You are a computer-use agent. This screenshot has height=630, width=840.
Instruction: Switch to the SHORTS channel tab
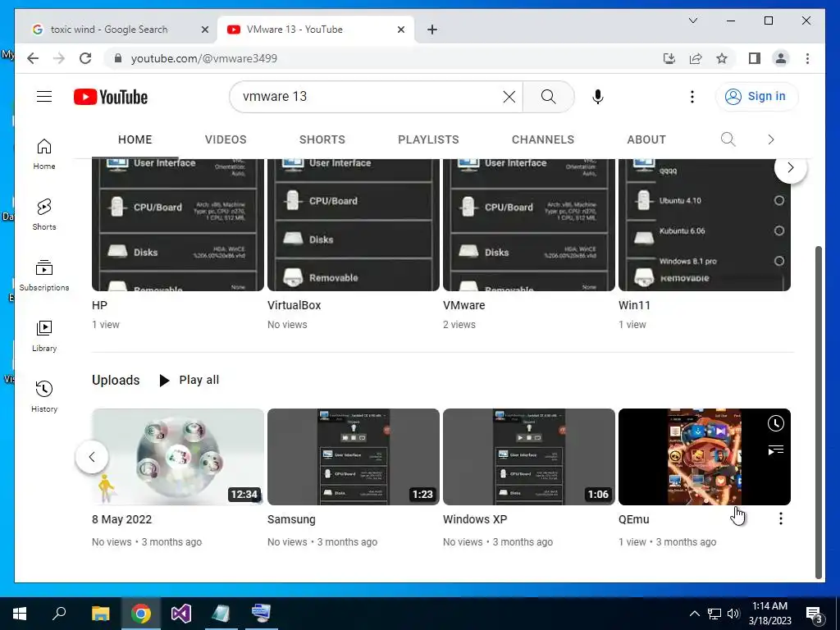[322, 139]
